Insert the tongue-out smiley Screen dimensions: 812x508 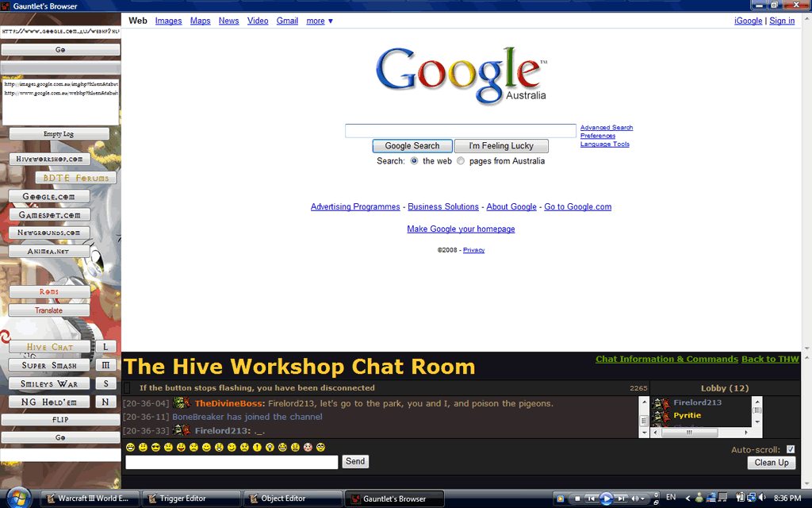[x=182, y=448]
